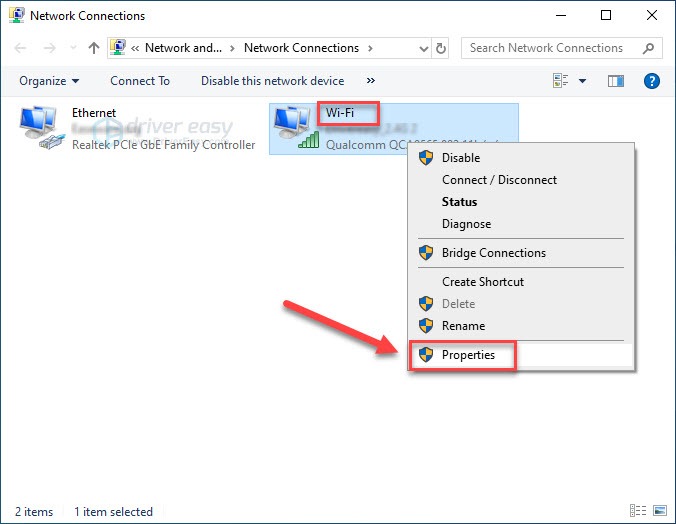Click the Back navigation arrow
This screenshot has width=676, height=524.
point(21,48)
